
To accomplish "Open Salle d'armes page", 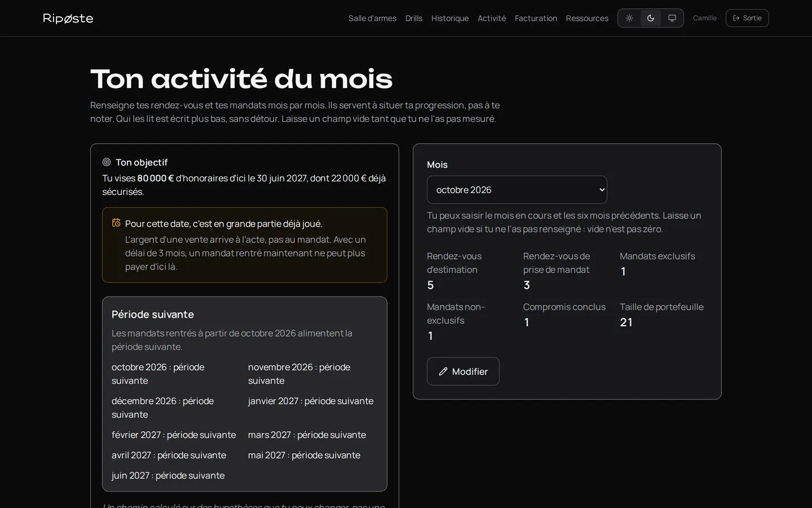I will 372,18.
